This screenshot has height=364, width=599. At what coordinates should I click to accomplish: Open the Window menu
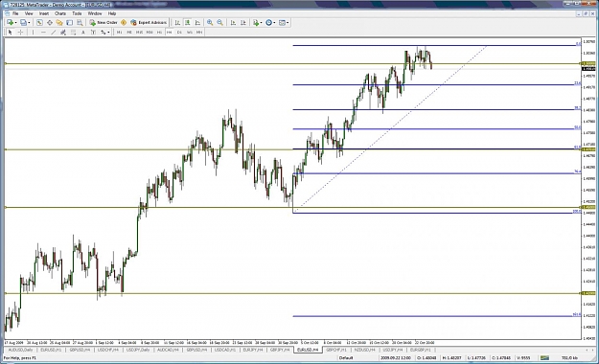point(95,13)
